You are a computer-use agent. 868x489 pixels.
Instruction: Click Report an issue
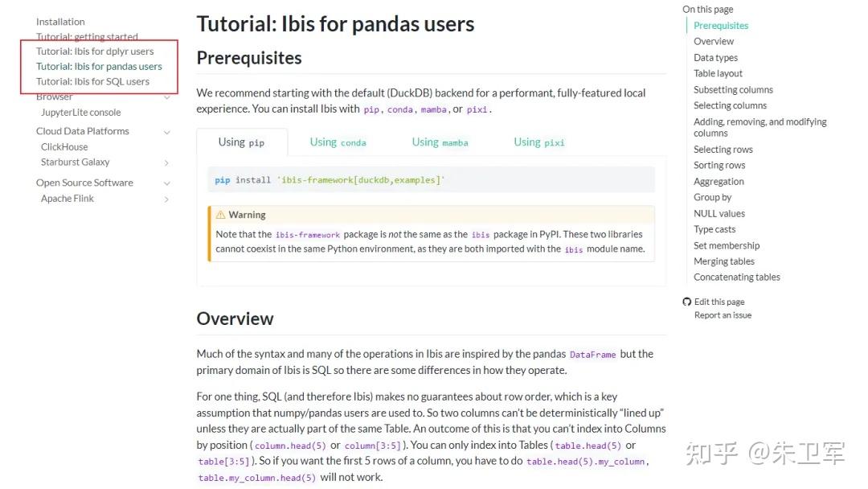click(x=723, y=315)
